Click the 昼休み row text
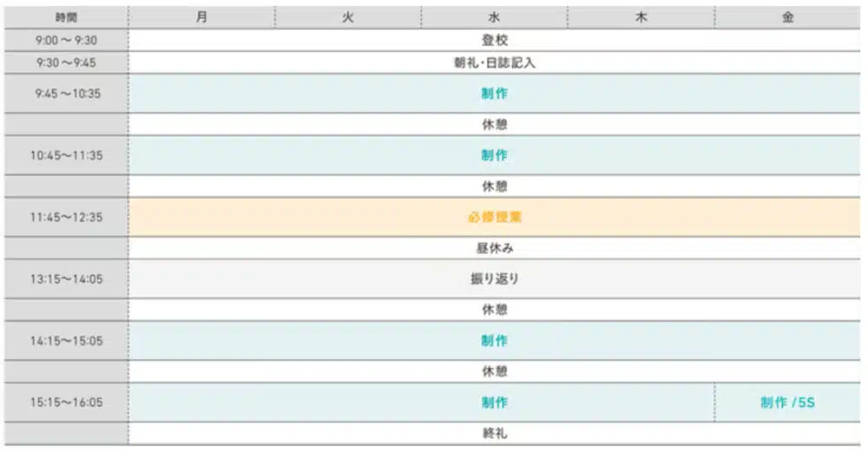868x452 pixels. (494, 248)
